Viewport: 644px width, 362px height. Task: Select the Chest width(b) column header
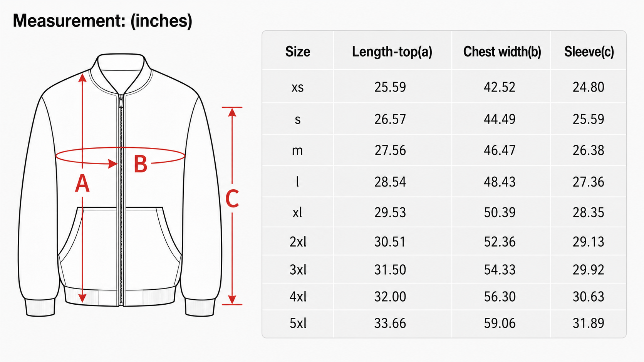click(x=502, y=52)
